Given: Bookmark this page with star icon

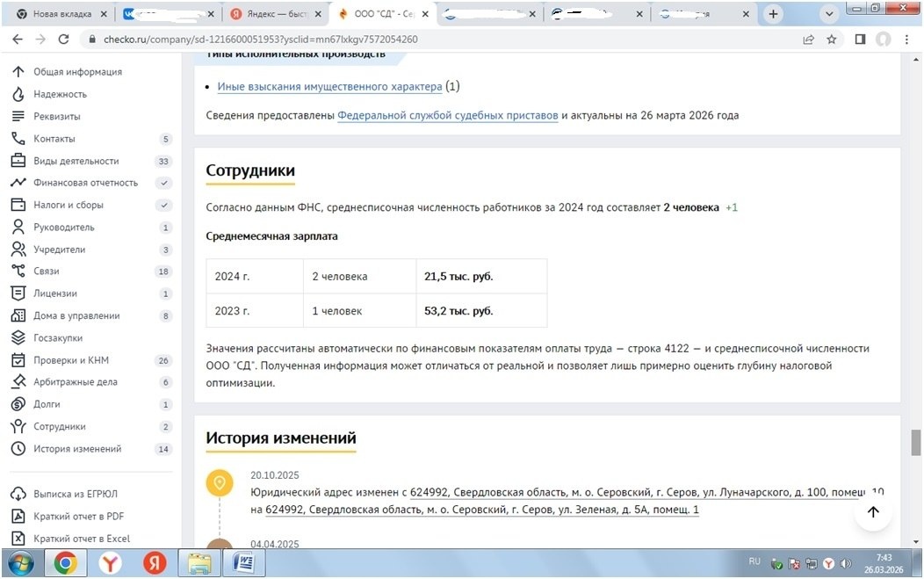Looking at the screenshot, I should point(832,40).
